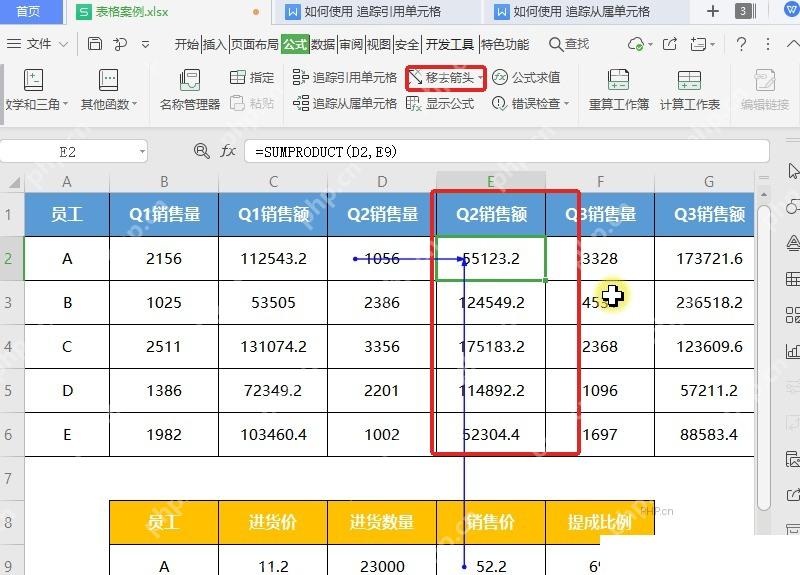Click the vertical scrollbar thumb

coord(763,357)
